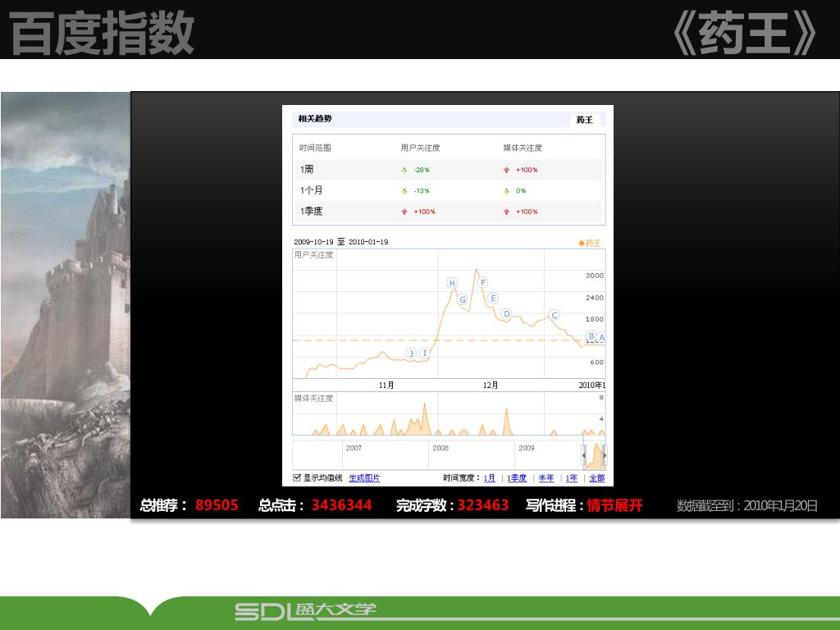Viewport: 840px width, 630px height.
Task: Click the 1季度 media attention up arrow
Action: [x=506, y=212]
